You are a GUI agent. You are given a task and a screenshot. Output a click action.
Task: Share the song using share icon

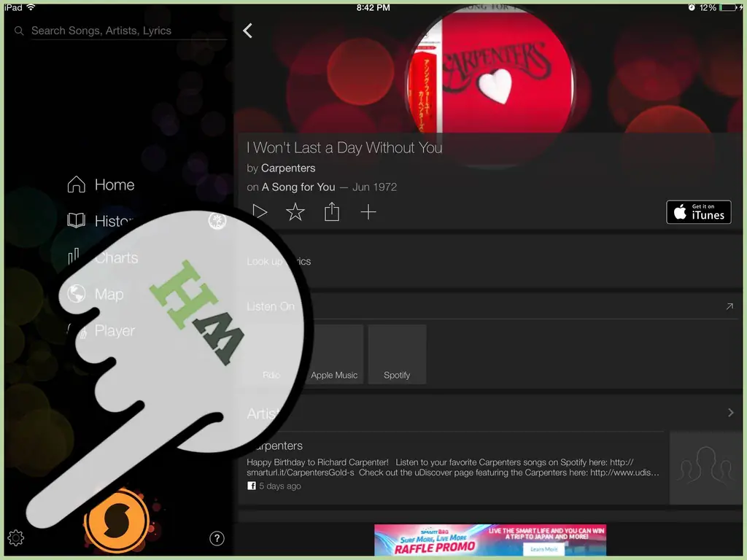(x=332, y=211)
